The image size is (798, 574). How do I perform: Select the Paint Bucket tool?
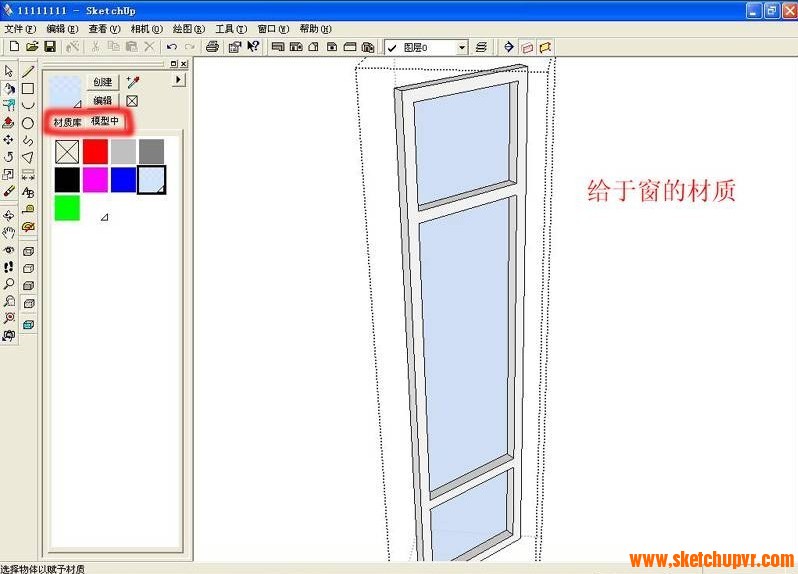point(9,88)
